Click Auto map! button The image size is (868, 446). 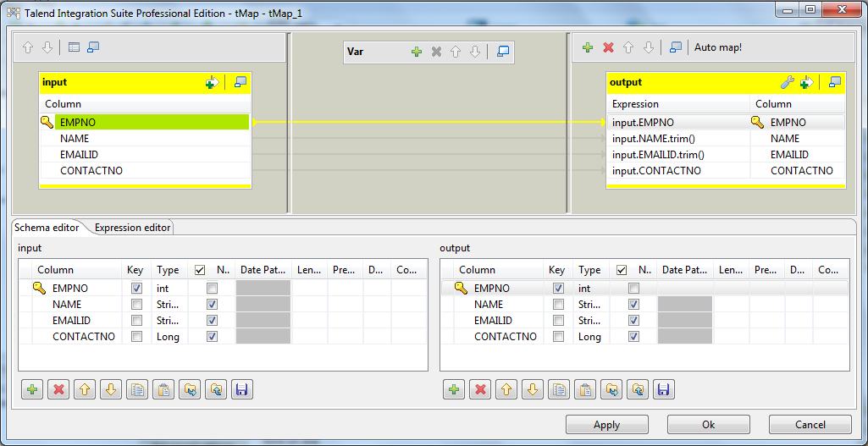[718, 47]
